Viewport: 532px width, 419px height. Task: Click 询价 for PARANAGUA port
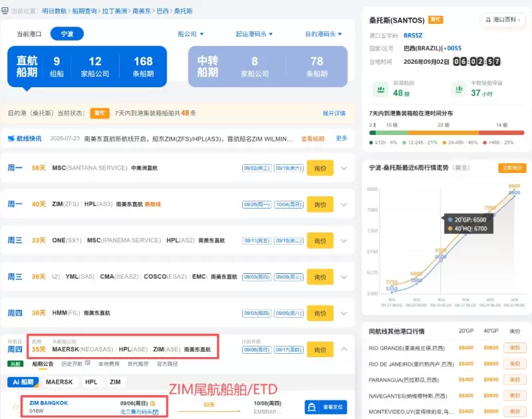pyautogui.click(x=515, y=380)
